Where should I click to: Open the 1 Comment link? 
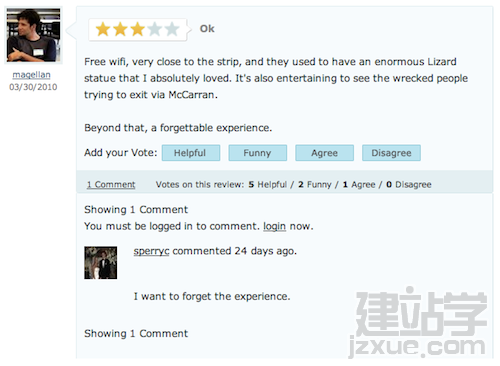[x=111, y=184]
